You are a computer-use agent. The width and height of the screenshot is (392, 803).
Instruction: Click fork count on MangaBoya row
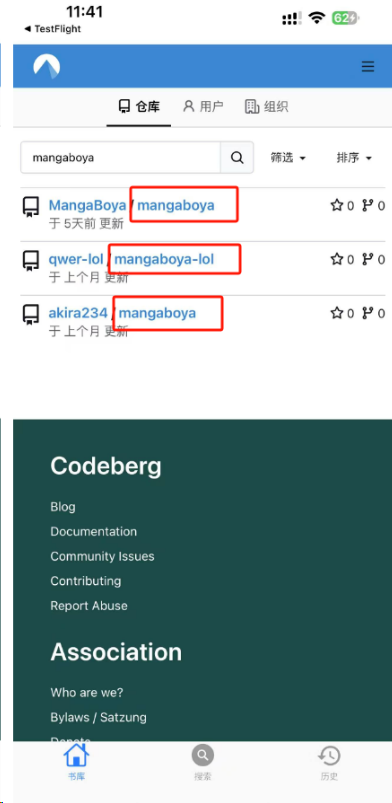click(374, 206)
